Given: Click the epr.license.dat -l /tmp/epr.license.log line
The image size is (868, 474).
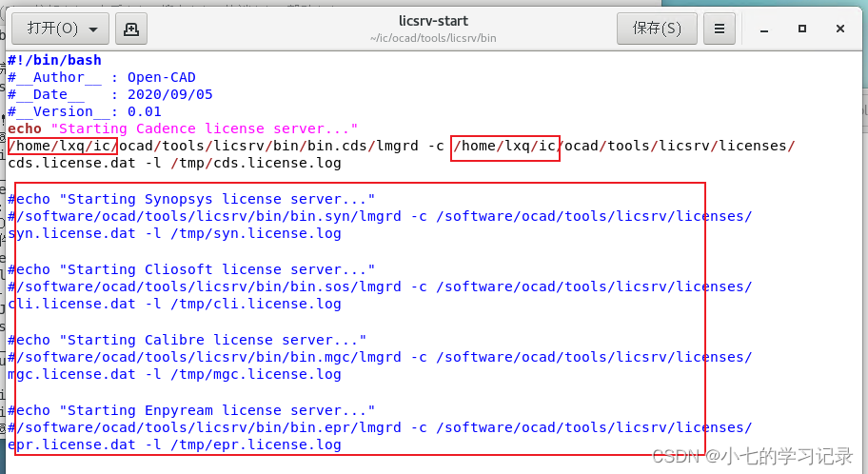Looking at the screenshot, I should click(174, 444).
